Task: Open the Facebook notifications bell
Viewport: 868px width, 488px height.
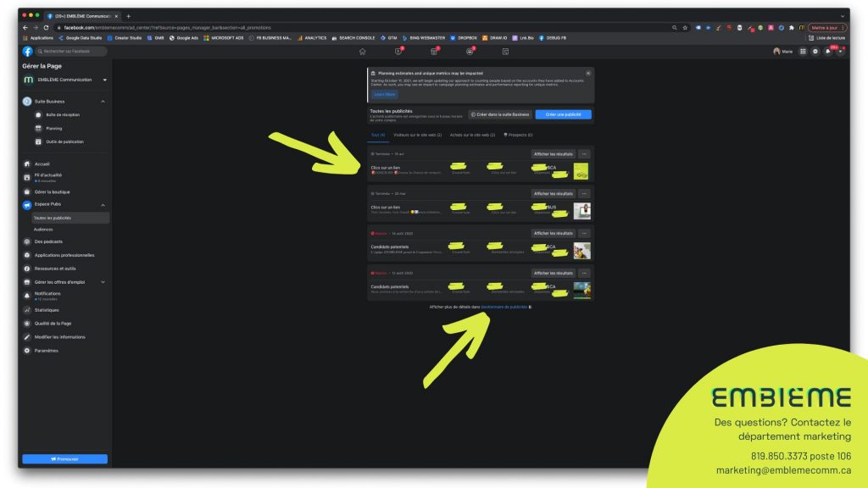Action: coord(828,52)
